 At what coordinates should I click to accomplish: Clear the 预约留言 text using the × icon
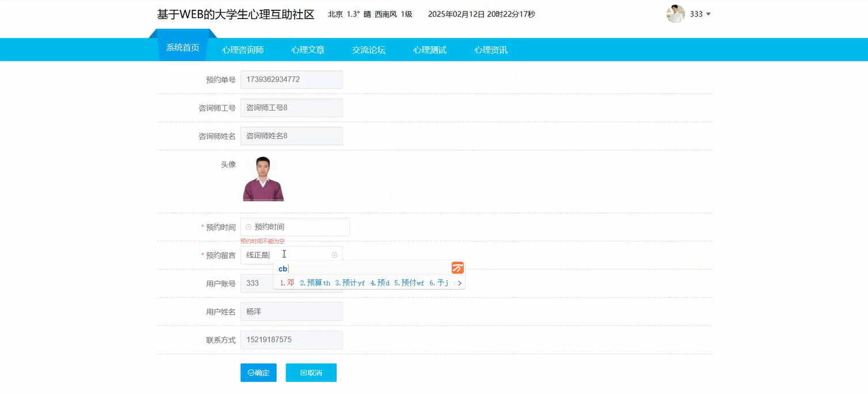334,255
